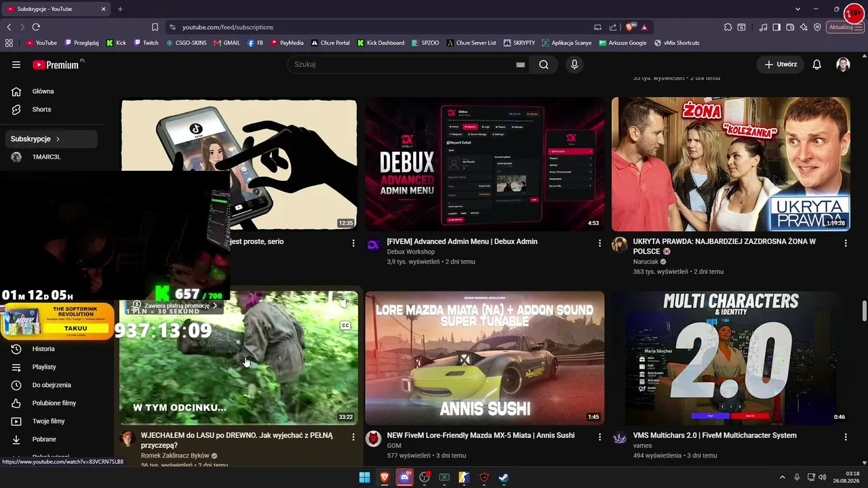Unmute the forest video preview
This screenshot has width=868, height=488.
pos(344,305)
